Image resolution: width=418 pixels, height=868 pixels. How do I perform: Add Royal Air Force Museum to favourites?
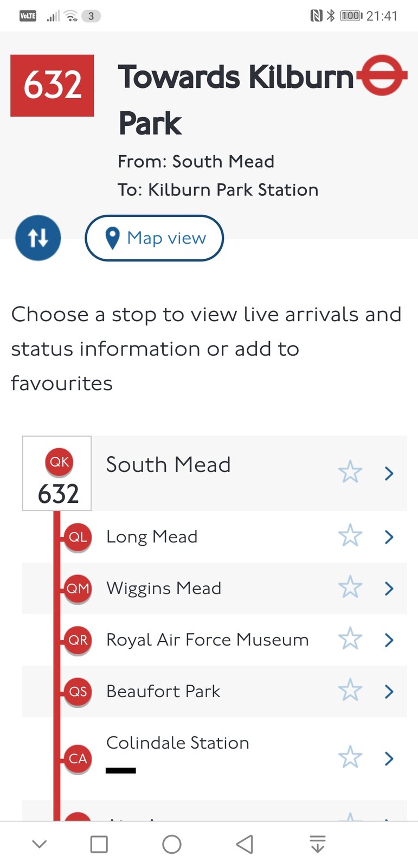350,639
